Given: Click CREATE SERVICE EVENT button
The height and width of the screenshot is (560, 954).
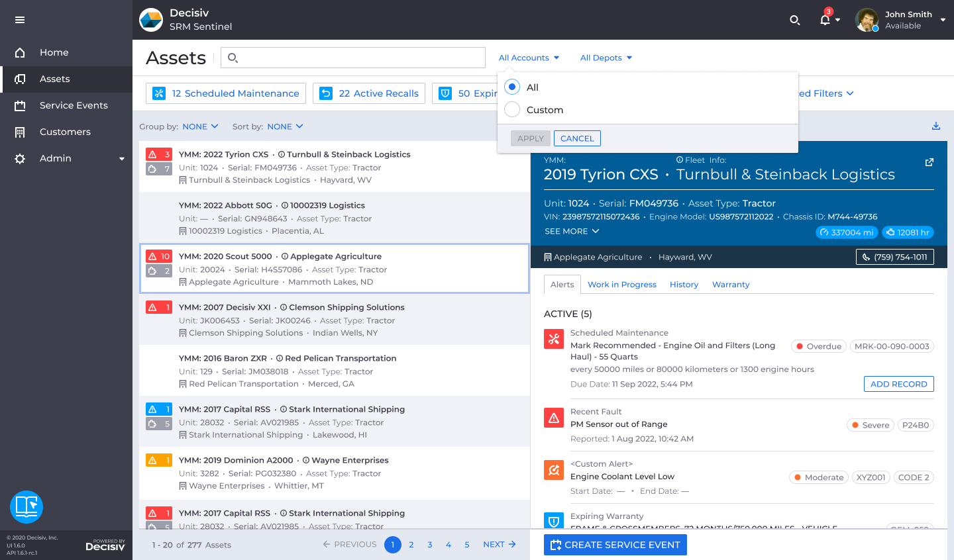Looking at the screenshot, I should click(615, 545).
